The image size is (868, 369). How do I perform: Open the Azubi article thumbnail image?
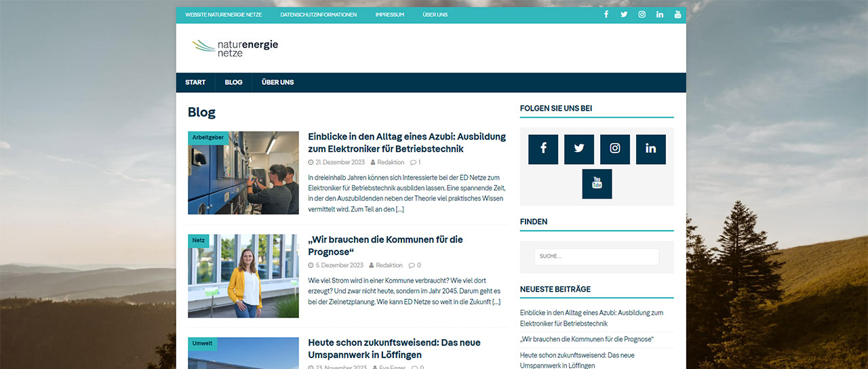243,173
